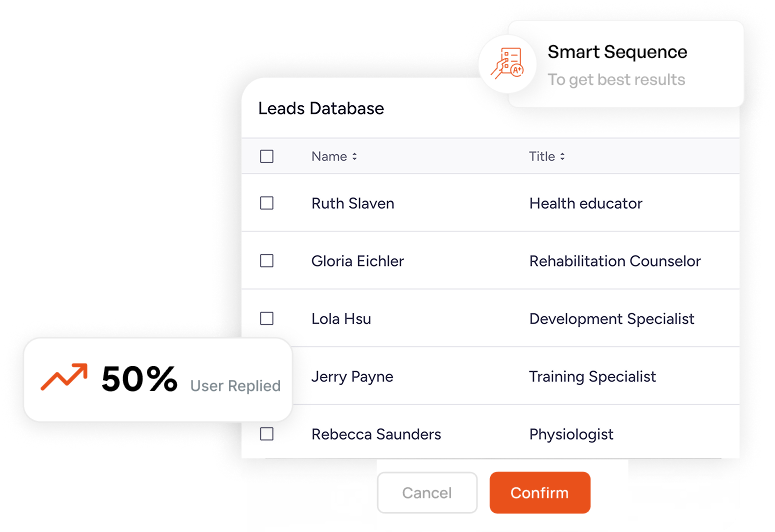Image resolution: width=775 pixels, height=532 pixels.
Task: Click the Leads Database heading
Action: click(x=321, y=108)
